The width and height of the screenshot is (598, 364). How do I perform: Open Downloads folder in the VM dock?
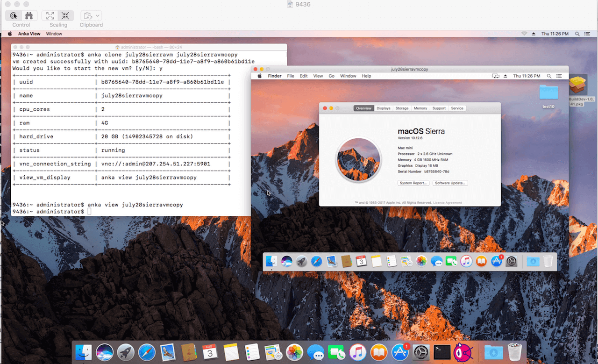(x=533, y=261)
